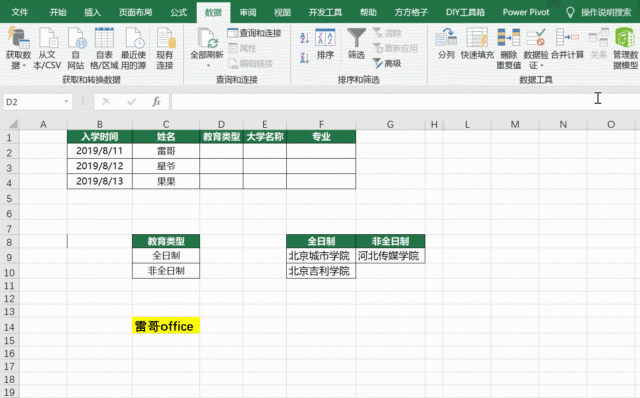Expand the Name Box dropdown arrow
Screen dimensions: 640x398
pyautogui.click(x=66, y=102)
